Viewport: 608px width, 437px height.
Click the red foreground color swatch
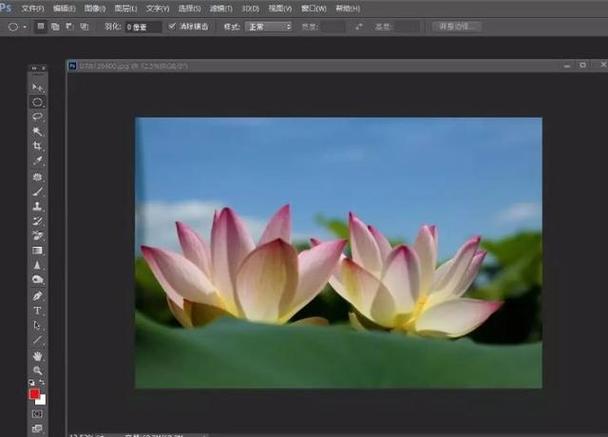pos(35,394)
